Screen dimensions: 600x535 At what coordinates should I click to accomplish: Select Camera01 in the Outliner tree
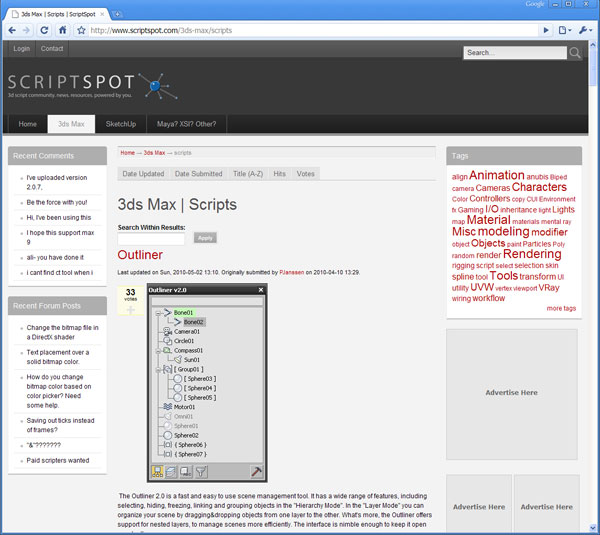point(187,332)
